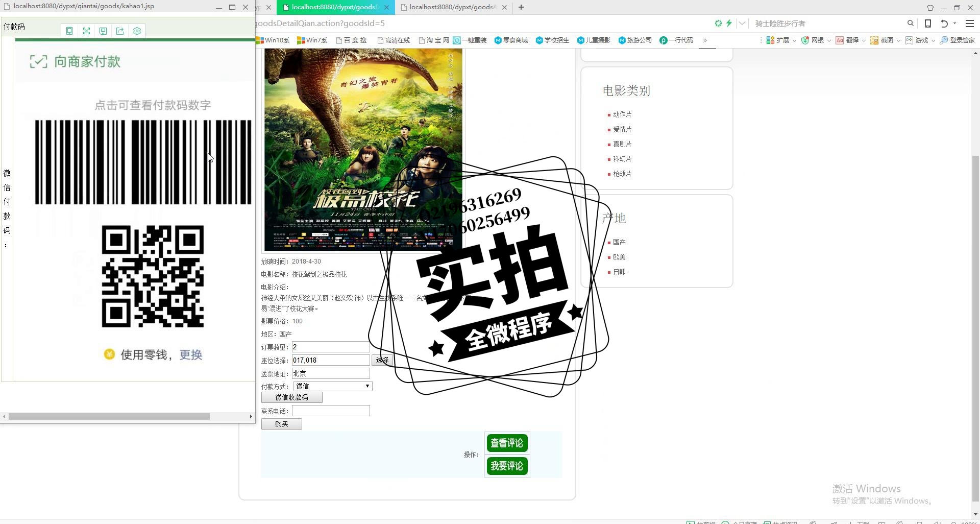Viewport: 980px width, 524px height.
Task: Click the 座位选择 input field
Action: tap(331, 360)
